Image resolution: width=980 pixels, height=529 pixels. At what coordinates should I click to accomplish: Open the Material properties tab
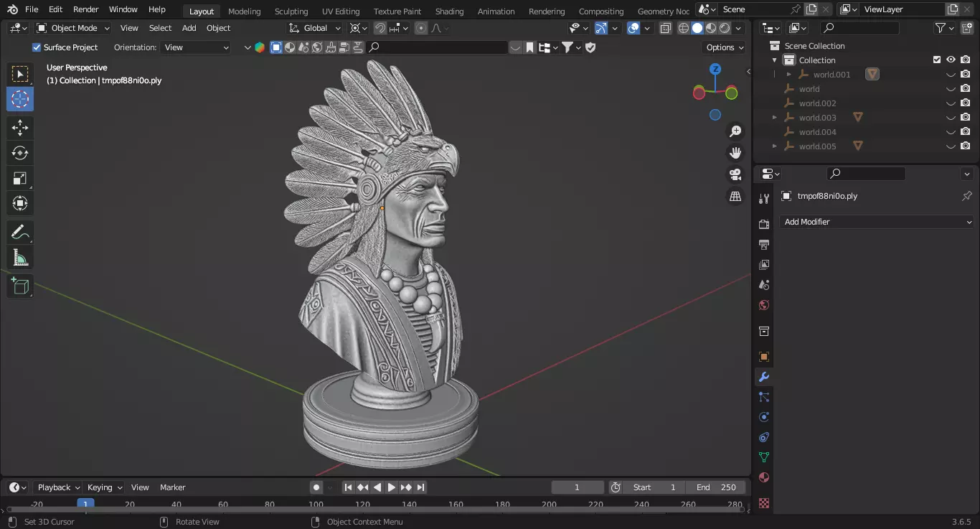(764, 477)
